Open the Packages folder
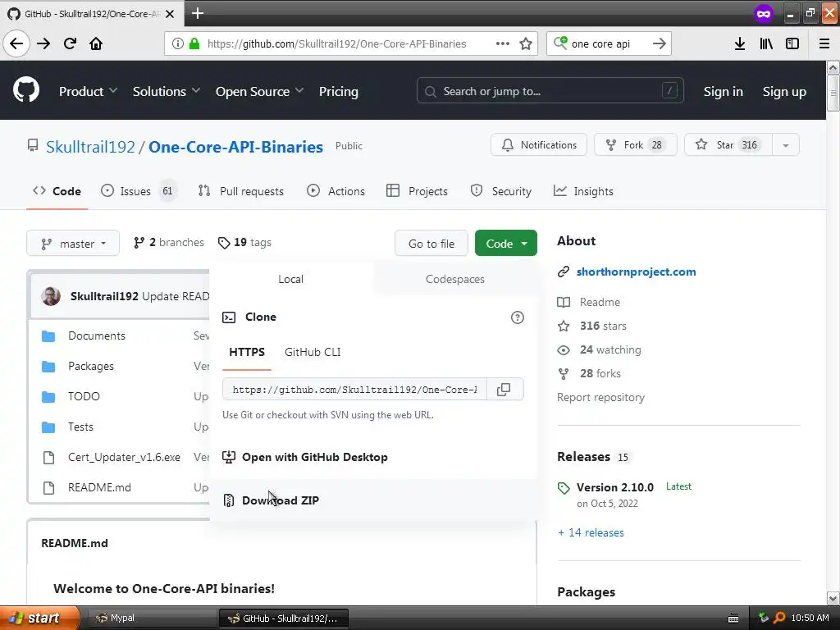This screenshot has height=630, width=840. pos(90,367)
